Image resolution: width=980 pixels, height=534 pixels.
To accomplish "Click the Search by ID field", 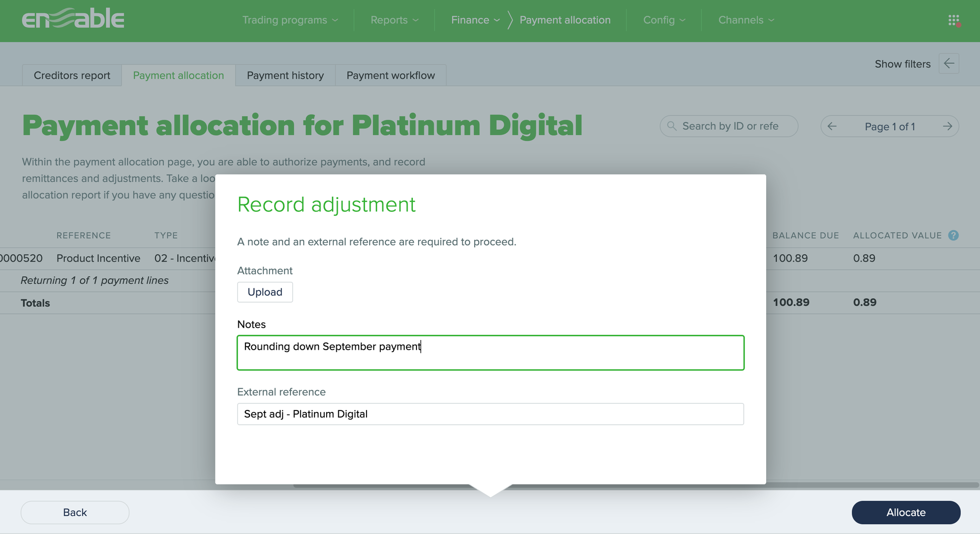I will (x=729, y=126).
